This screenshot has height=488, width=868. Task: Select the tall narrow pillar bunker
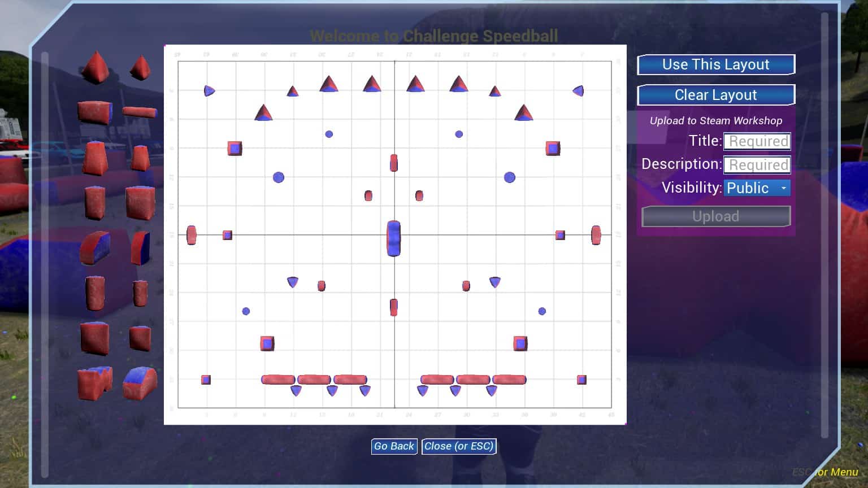[x=95, y=203]
